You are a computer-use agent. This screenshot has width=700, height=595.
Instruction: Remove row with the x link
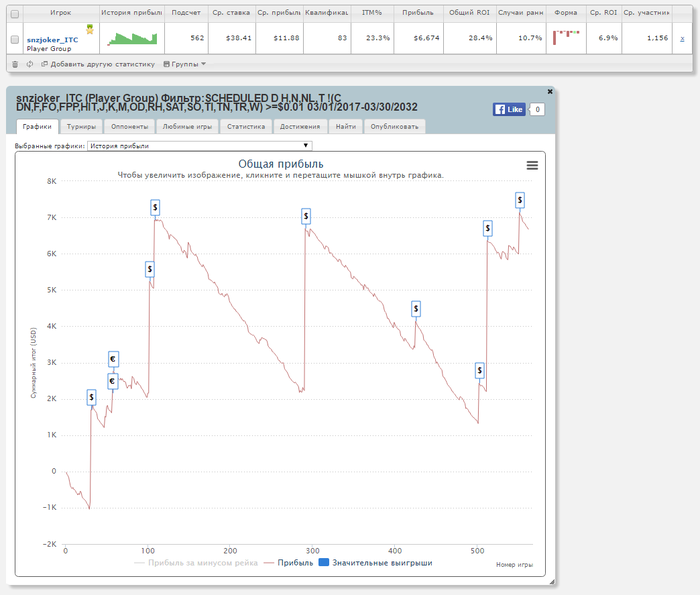[682, 39]
